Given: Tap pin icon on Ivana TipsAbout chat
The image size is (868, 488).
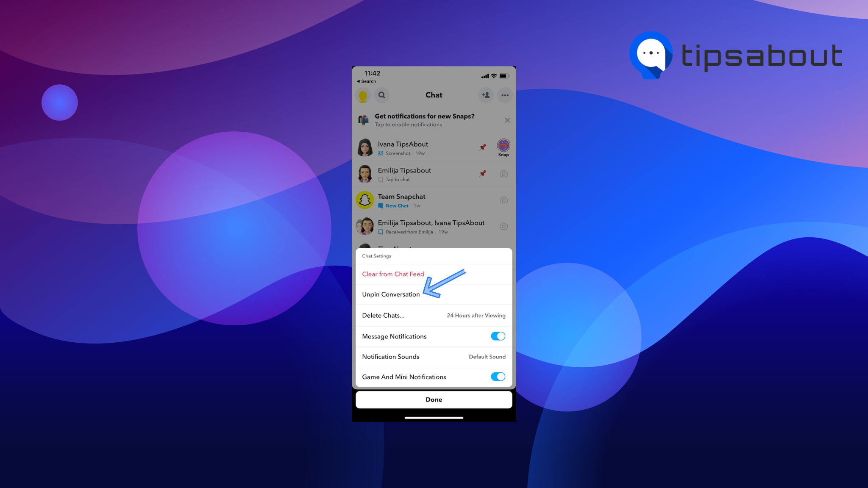Looking at the screenshot, I should (483, 147).
